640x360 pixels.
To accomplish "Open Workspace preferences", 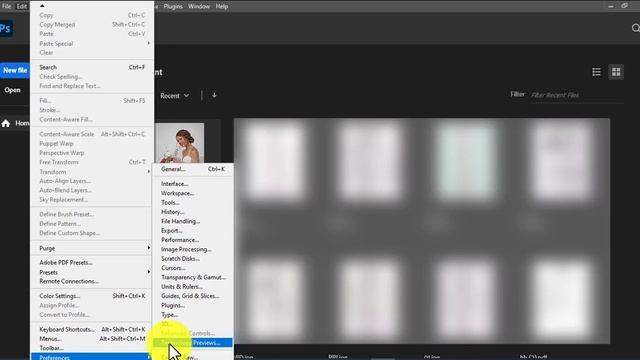I will [x=193, y=193].
